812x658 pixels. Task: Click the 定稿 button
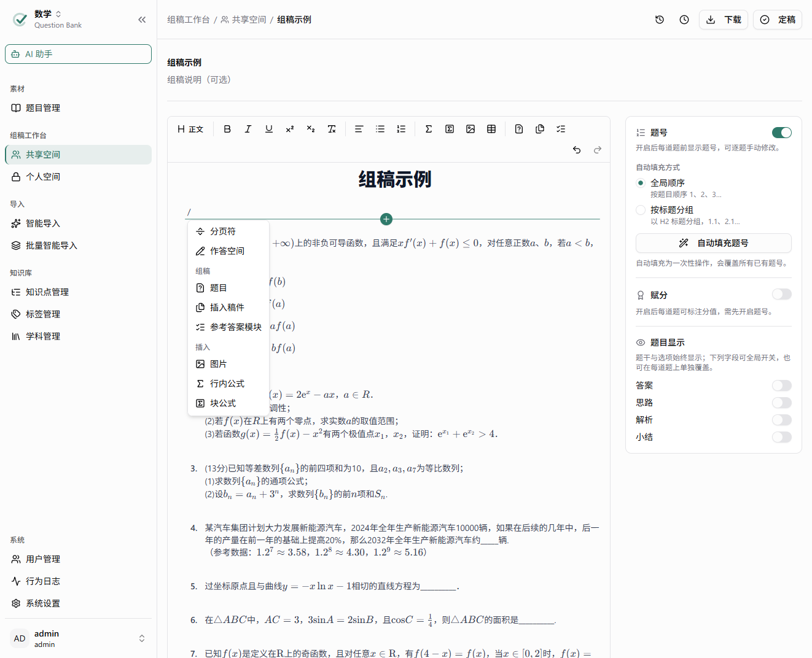(778, 20)
